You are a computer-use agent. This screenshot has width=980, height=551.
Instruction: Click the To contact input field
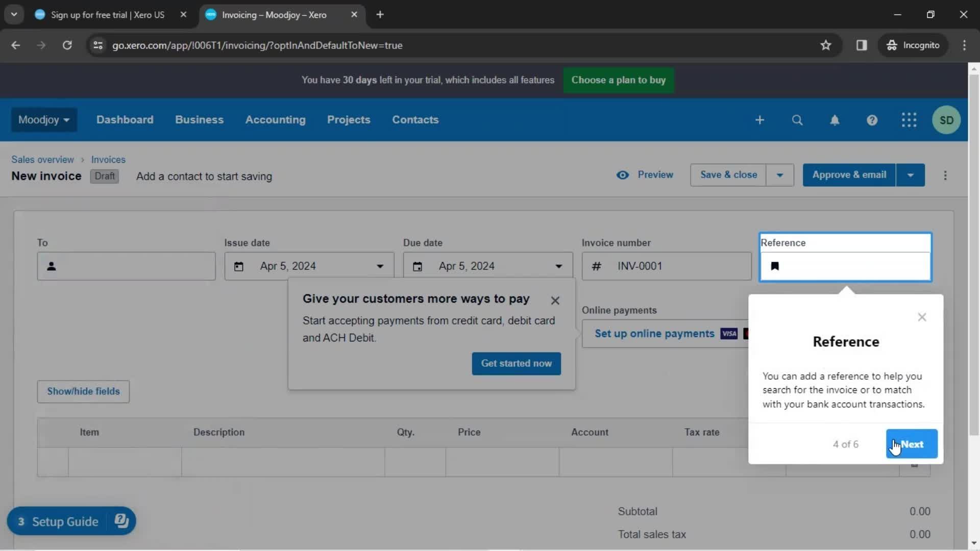coord(126,266)
